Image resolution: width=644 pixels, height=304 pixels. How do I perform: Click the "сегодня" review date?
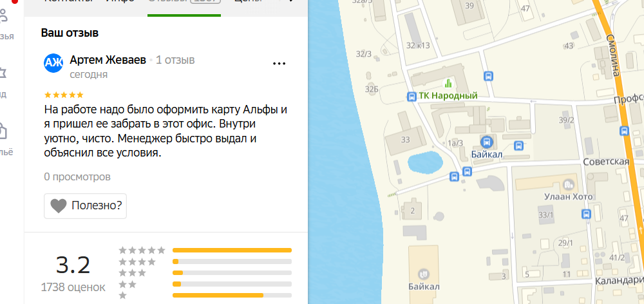(89, 75)
